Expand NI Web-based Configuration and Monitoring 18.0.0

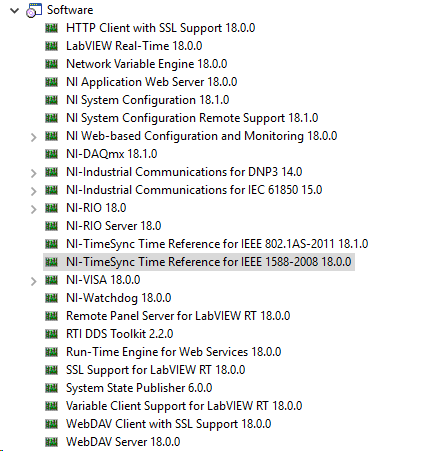click(x=33, y=137)
